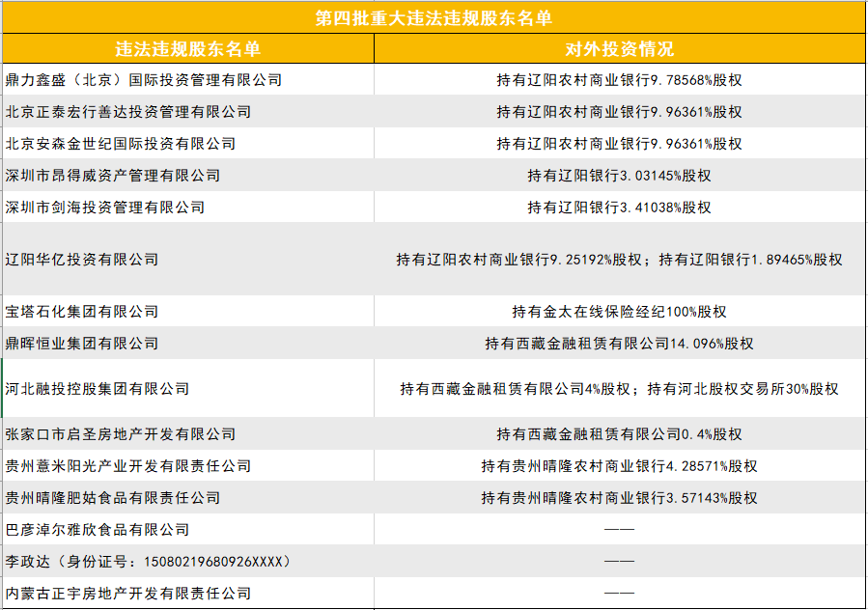Image resolution: width=868 pixels, height=610 pixels.
Task: Select cell 内蒙古正宇房地产开发有限责任公司
Action: (x=188, y=593)
